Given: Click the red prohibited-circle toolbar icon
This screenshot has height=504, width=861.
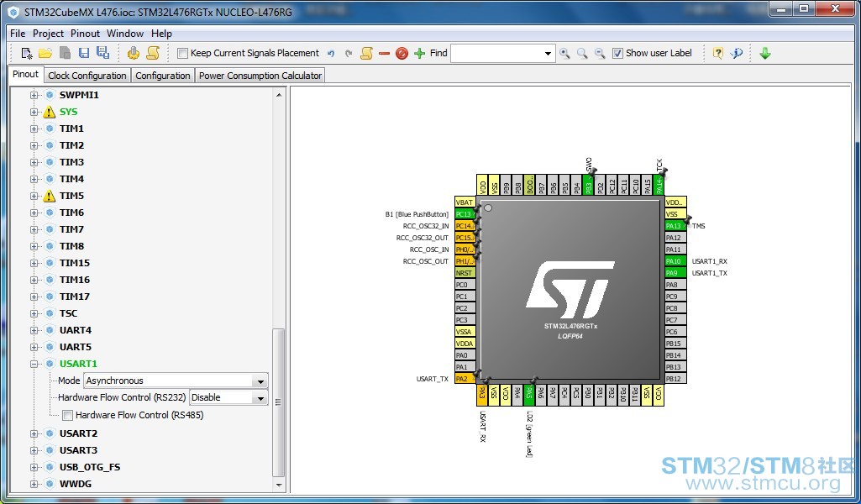Looking at the screenshot, I should click(402, 53).
